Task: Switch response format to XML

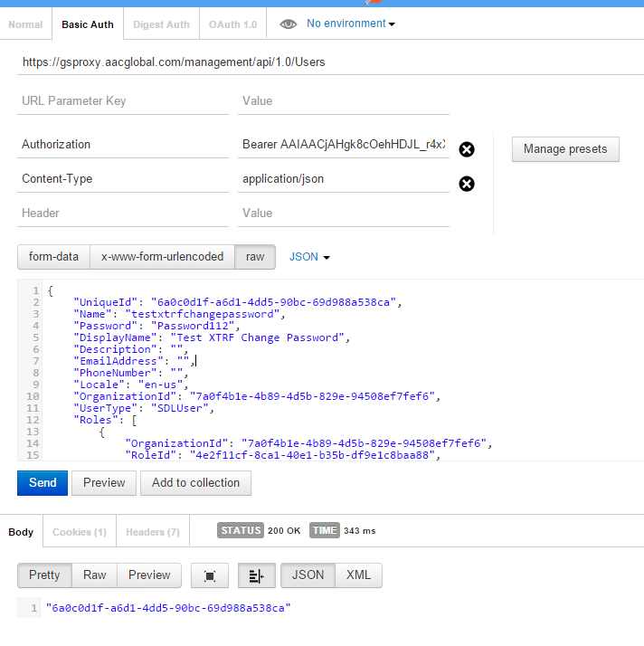Action: click(358, 575)
